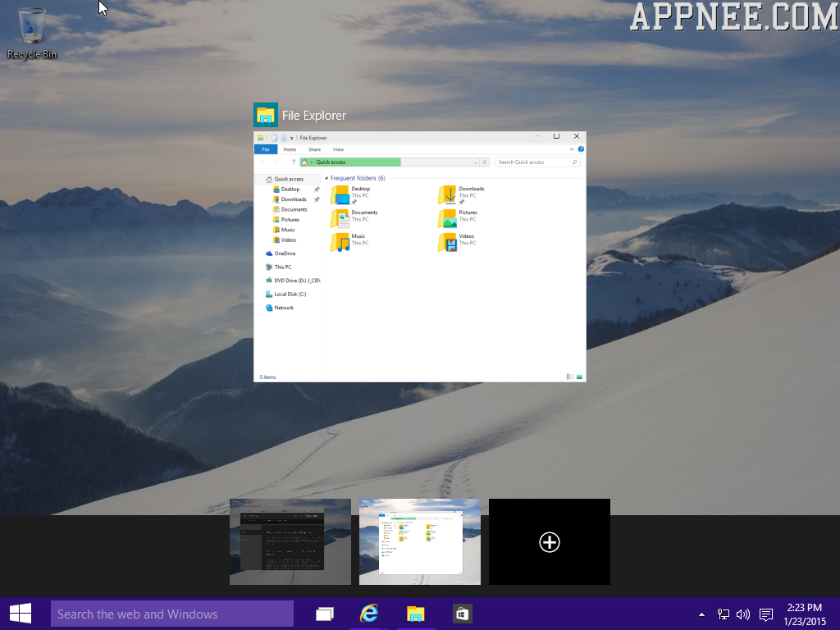
Task: Open the View ribbon tab
Action: [x=338, y=149]
